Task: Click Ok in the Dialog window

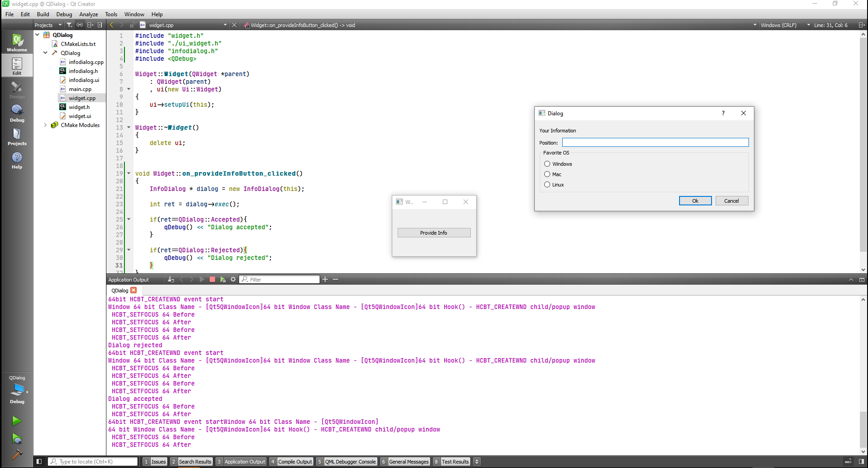Action: (x=695, y=201)
